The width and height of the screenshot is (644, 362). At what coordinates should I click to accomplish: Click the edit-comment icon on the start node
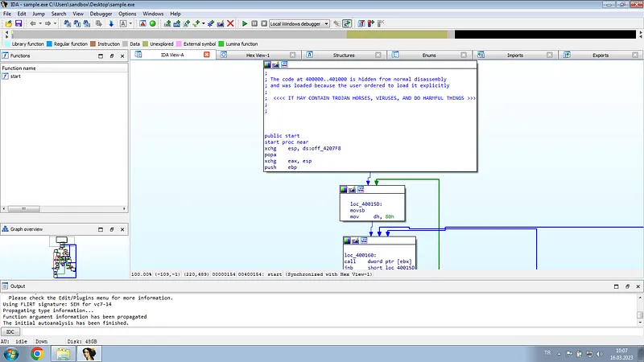(275, 65)
